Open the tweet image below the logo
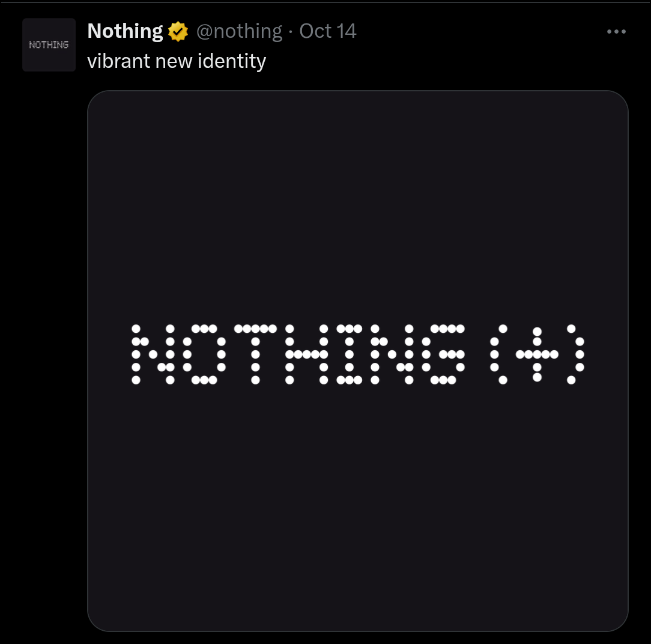This screenshot has height=644, width=651. tap(358, 511)
